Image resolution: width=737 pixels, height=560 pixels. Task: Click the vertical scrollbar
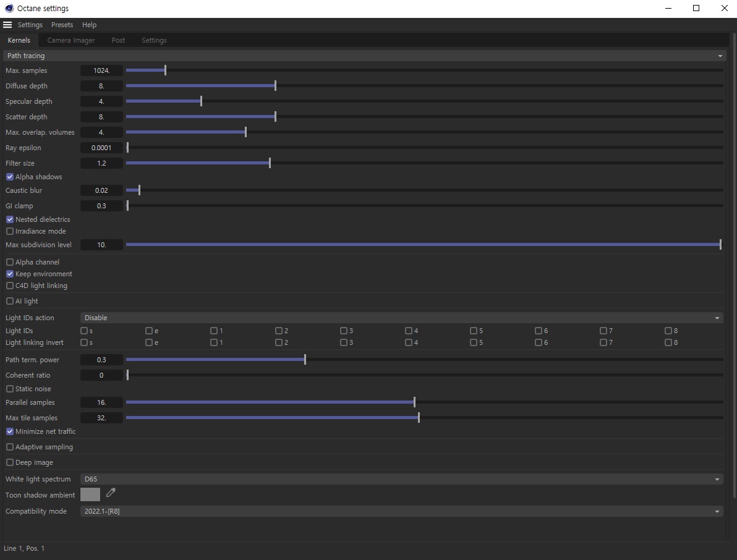click(x=734, y=265)
